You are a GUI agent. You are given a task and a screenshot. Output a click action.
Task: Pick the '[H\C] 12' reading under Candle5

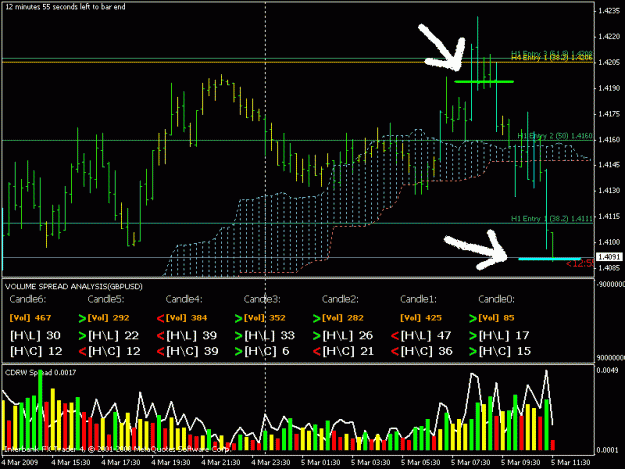tap(114, 351)
